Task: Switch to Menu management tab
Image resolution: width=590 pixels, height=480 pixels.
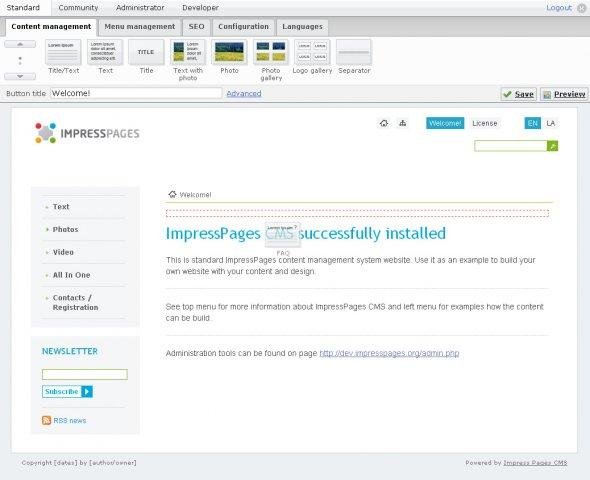Action: tap(140, 27)
